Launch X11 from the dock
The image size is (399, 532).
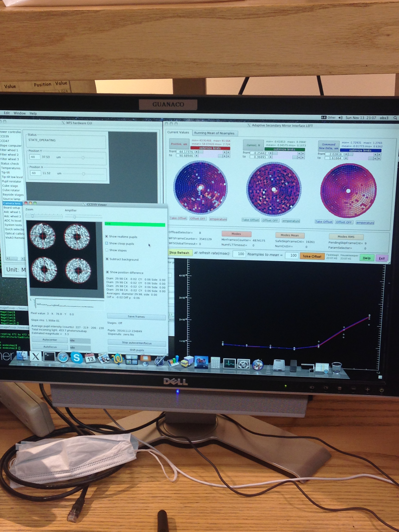36,356
